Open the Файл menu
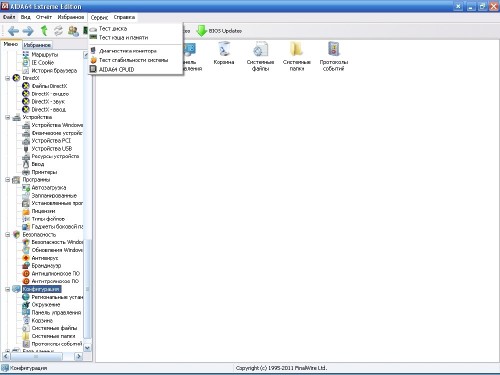Screen dimensions: 500x375 tap(9, 17)
